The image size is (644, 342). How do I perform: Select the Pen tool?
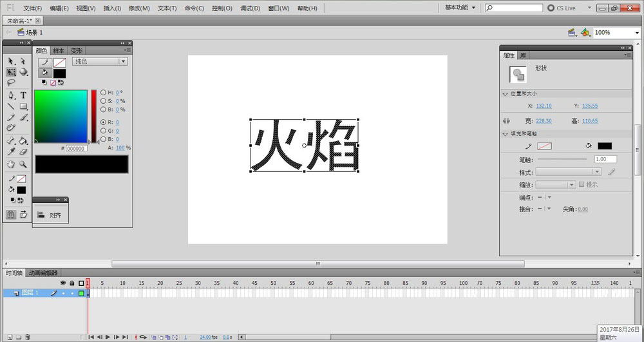[11, 95]
